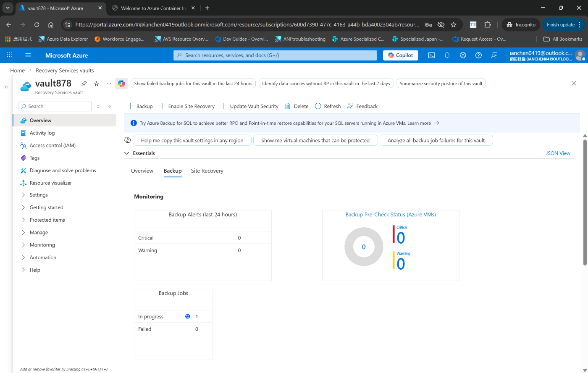Expand the Help menu group
The height and width of the screenshot is (373, 588).
tap(24, 270)
